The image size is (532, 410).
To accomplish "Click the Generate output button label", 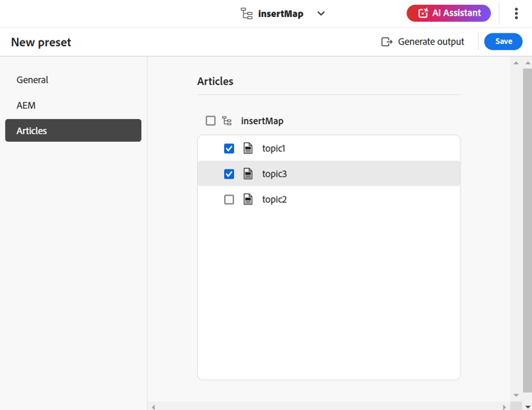I will click(x=431, y=42).
